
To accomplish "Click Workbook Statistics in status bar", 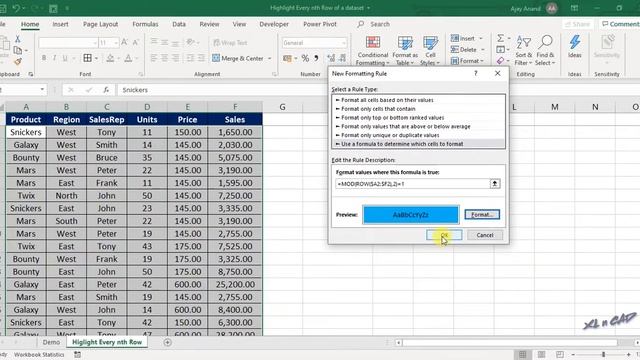I will (x=39, y=355).
